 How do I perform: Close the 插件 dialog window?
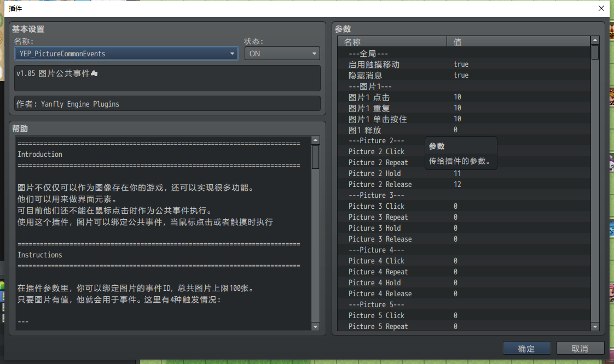pyautogui.click(x=601, y=8)
